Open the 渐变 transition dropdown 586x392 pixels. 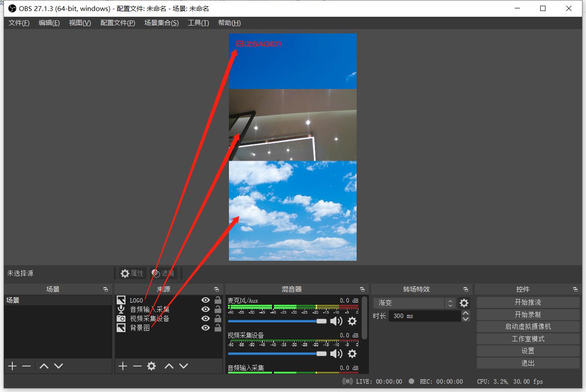pos(414,303)
